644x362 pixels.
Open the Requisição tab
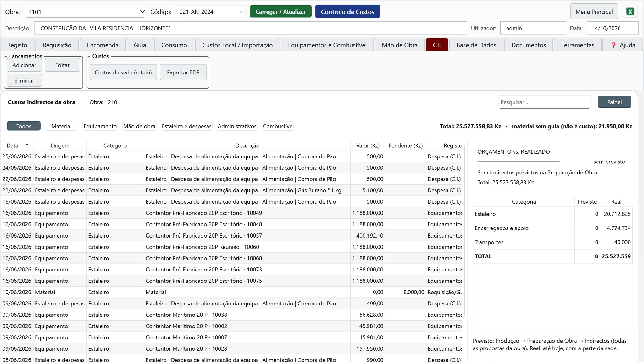[x=57, y=45]
